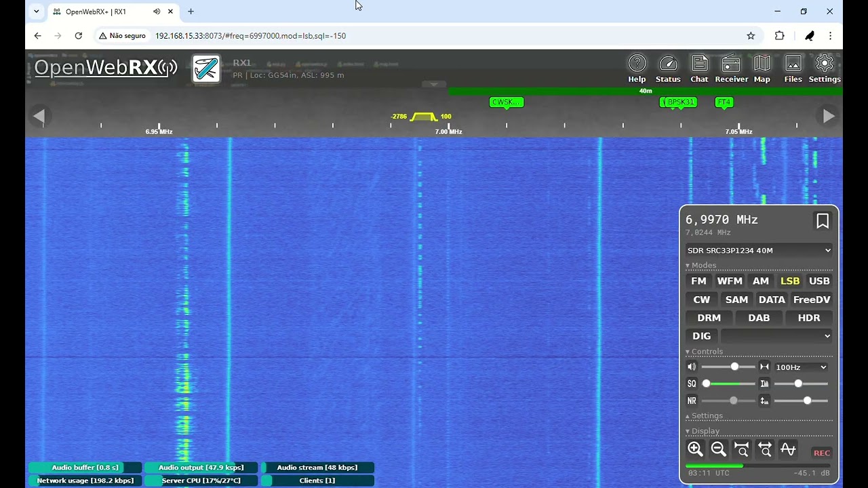
Task: Mute audio with the speaker icon
Action: click(692, 367)
